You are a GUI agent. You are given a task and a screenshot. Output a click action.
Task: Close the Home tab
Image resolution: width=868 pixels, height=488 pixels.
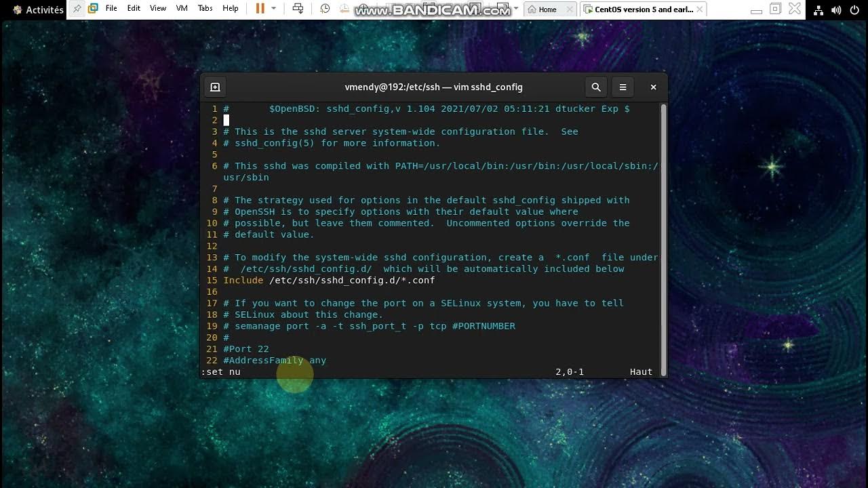tap(570, 9)
